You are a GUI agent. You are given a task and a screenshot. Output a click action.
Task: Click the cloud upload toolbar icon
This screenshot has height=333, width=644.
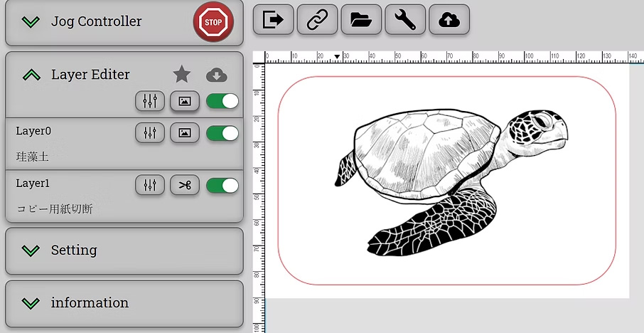point(449,20)
